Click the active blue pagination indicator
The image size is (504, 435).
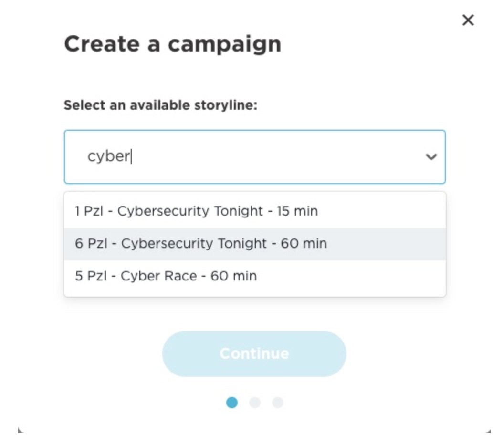click(232, 403)
